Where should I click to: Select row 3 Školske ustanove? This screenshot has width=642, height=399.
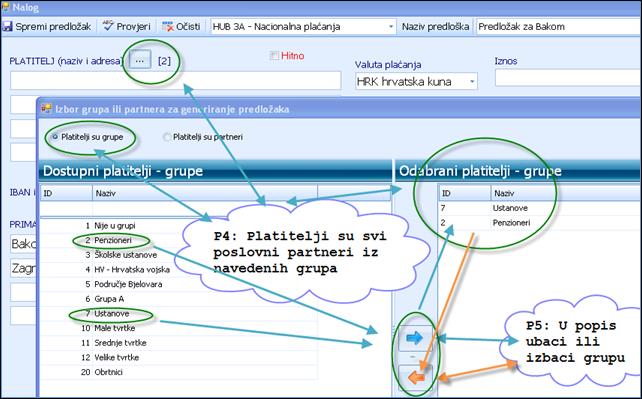(x=179, y=255)
